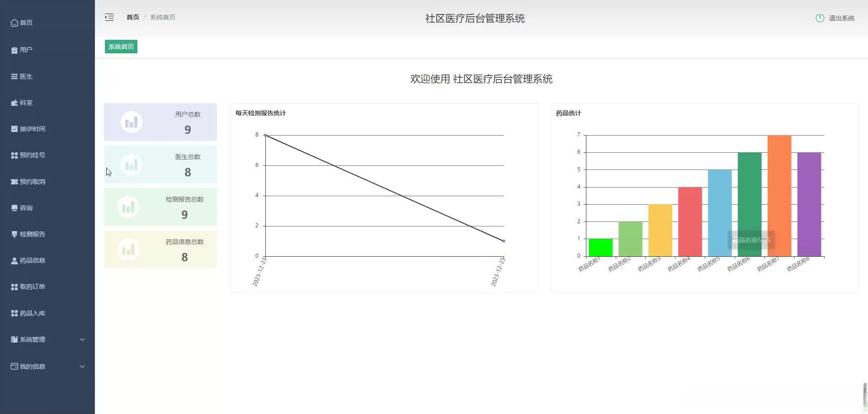The width and height of the screenshot is (868, 414).
Task: Open the 医生 sidebar menu item
Action: [47, 76]
